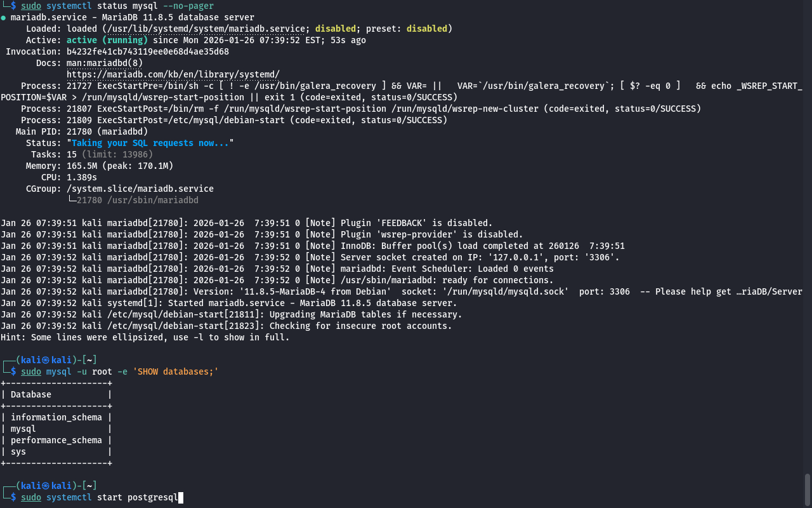
Task: Click the green status dot beside mariadb.service
Action: coord(4,18)
